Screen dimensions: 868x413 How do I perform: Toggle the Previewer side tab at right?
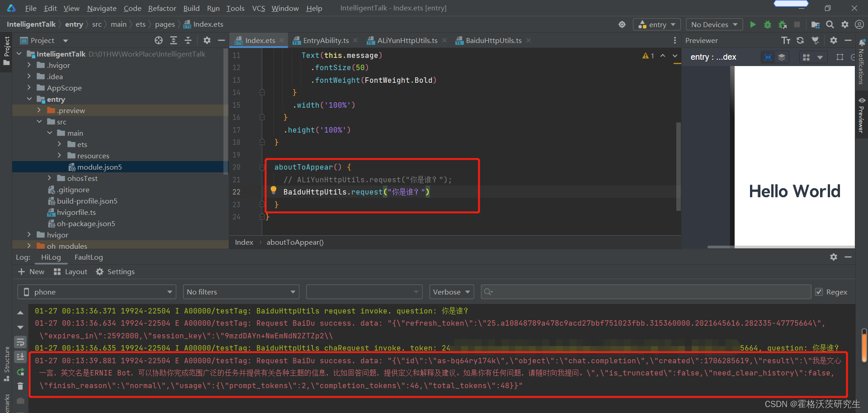[x=862, y=115]
